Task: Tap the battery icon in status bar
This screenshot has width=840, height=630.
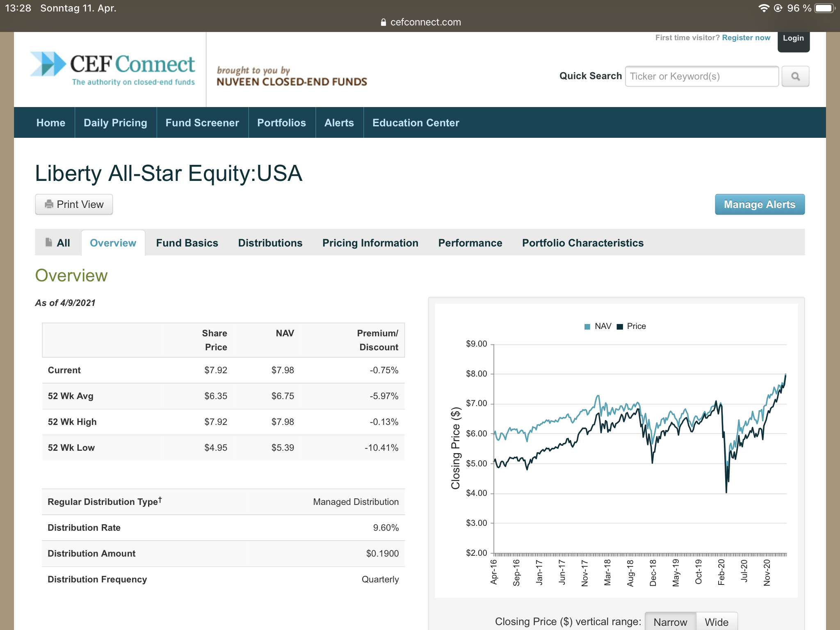Action: point(824,8)
